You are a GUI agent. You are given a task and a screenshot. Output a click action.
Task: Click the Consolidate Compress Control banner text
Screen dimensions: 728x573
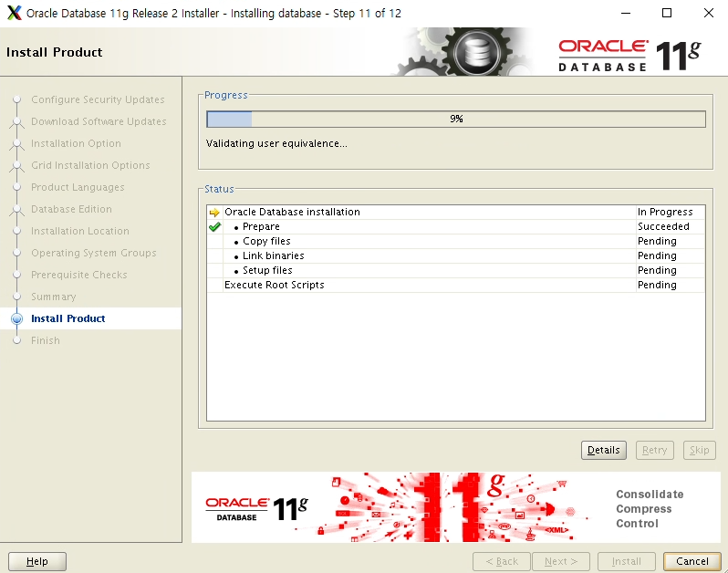(650, 509)
